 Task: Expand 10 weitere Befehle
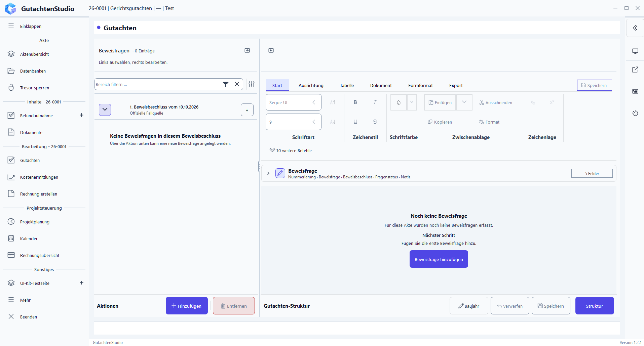click(x=291, y=150)
